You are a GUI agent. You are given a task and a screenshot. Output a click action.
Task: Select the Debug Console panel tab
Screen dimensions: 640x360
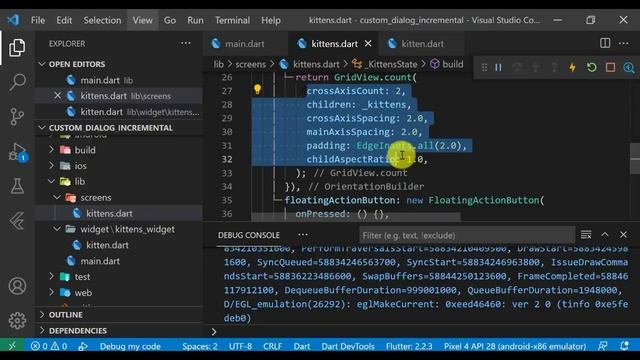pos(249,235)
